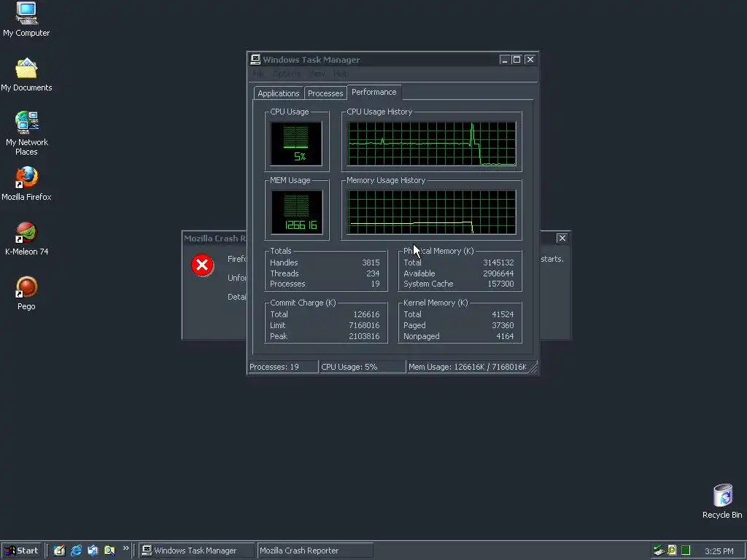Open the Options menu in Task Manager
747x560 pixels.
(x=286, y=74)
